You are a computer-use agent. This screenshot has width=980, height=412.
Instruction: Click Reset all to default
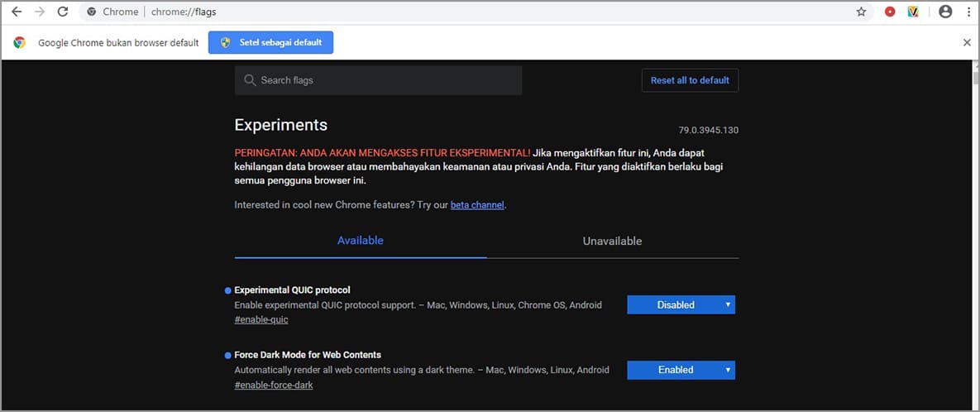pos(690,80)
